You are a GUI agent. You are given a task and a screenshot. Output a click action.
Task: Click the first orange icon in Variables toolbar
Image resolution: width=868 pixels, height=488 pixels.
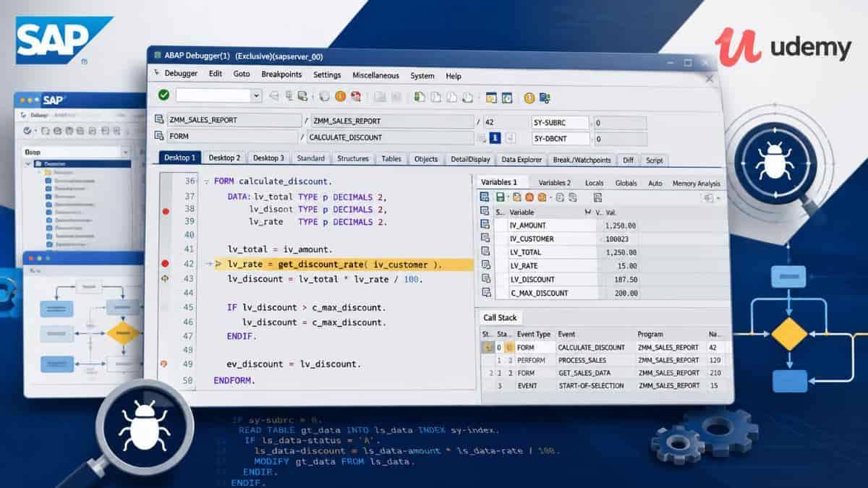518,197
